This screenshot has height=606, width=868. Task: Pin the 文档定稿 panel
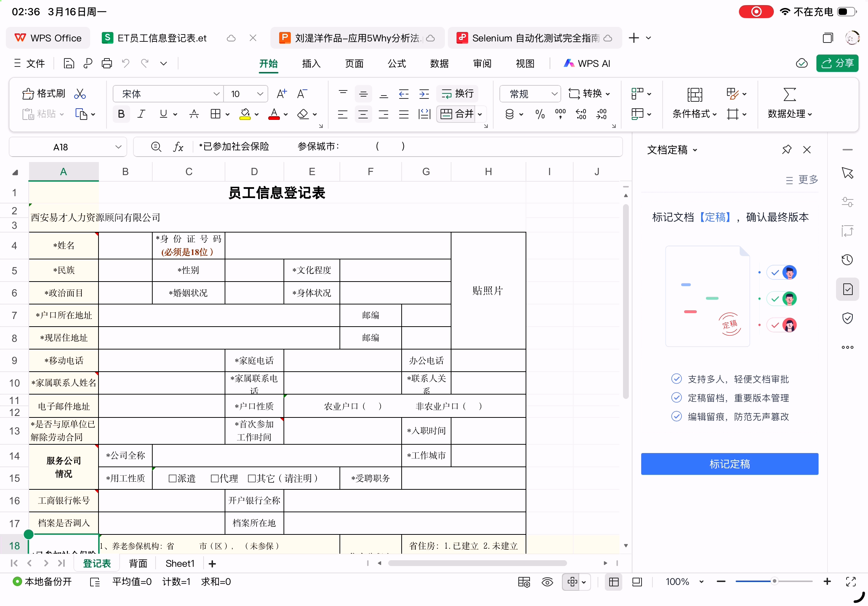click(786, 150)
